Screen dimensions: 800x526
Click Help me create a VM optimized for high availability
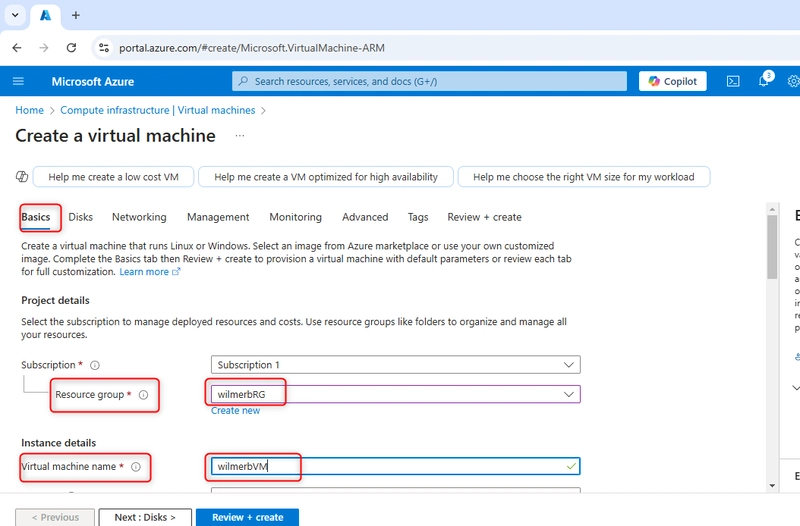click(326, 177)
